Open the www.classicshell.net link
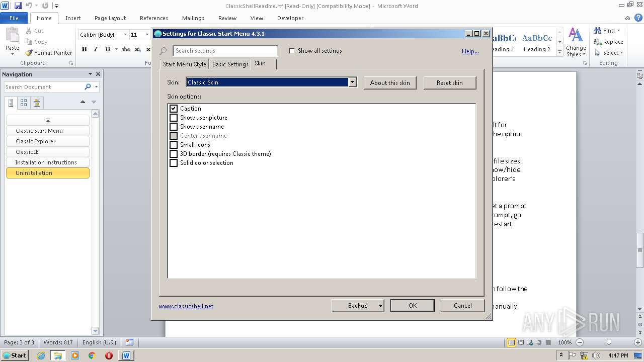The image size is (644, 362). pos(186,306)
